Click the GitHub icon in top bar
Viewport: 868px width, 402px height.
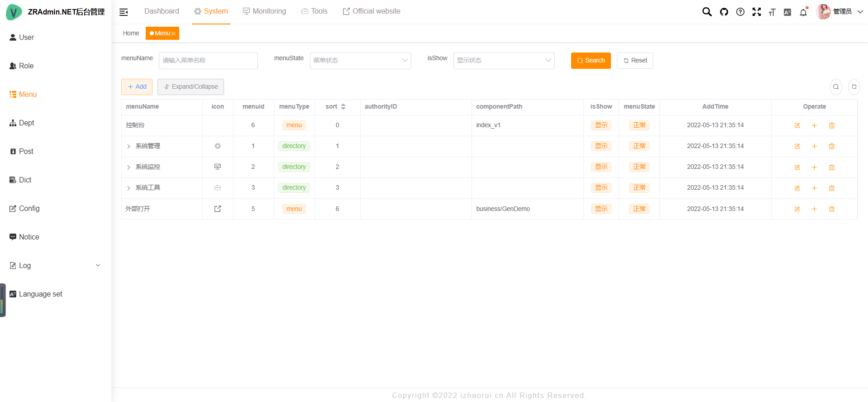pyautogui.click(x=724, y=12)
